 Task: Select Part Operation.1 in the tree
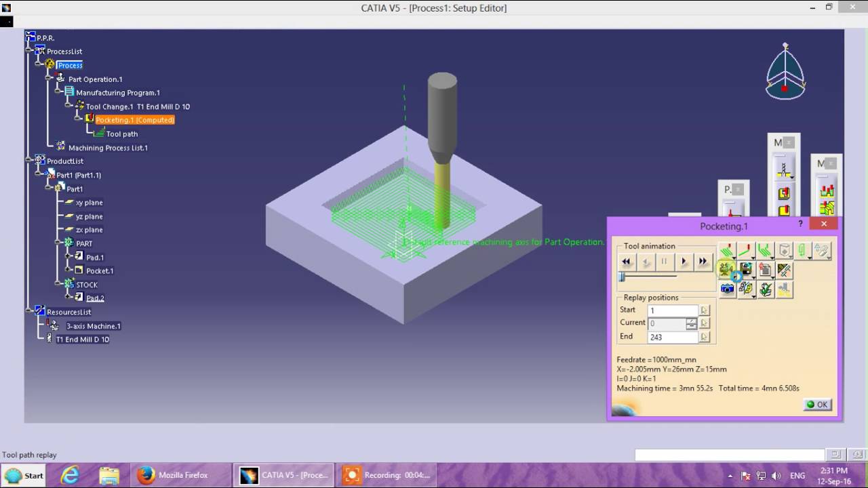coord(95,79)
